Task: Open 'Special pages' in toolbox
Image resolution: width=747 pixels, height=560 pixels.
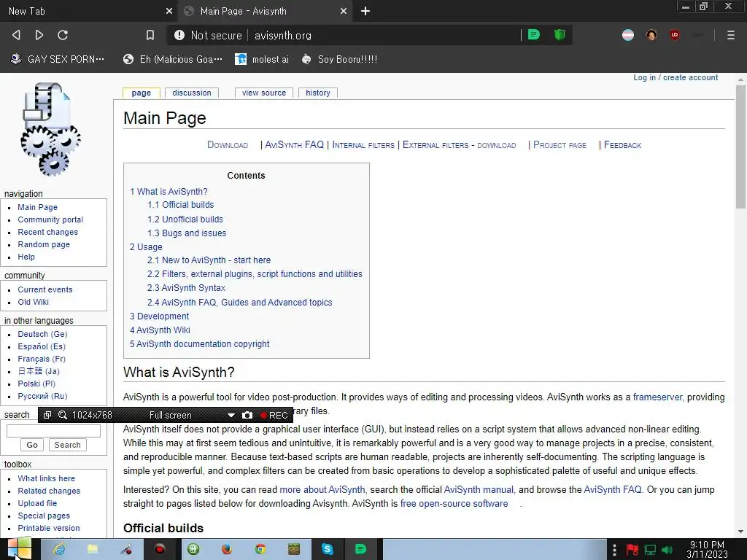Action: pyautogui.click(x=44, y=516)
